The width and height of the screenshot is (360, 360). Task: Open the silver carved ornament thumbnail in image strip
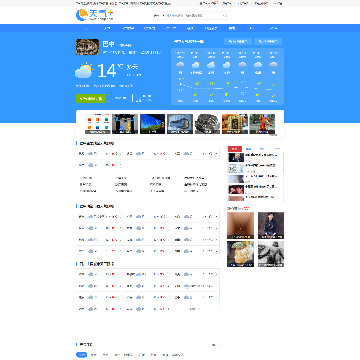[207, 124]
